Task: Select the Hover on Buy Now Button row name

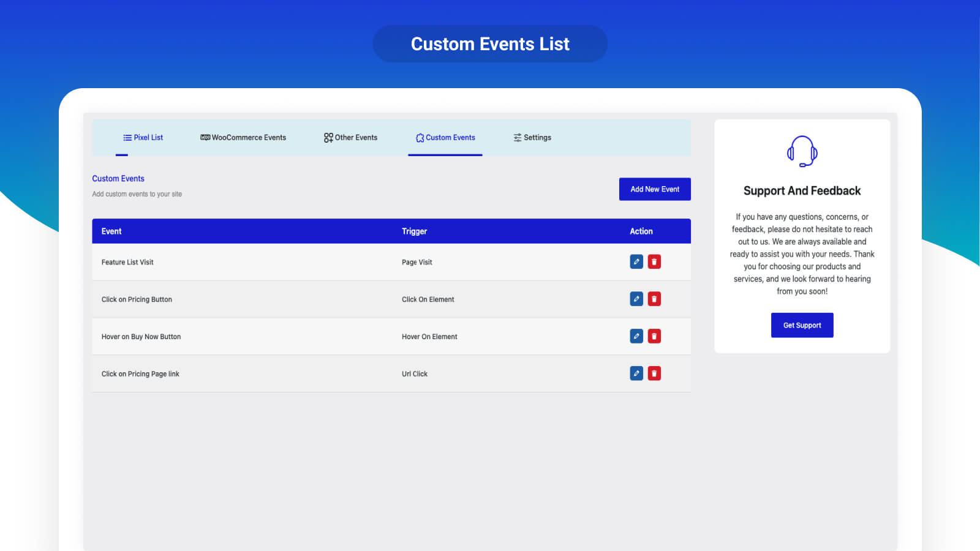Action: point(141,337)
